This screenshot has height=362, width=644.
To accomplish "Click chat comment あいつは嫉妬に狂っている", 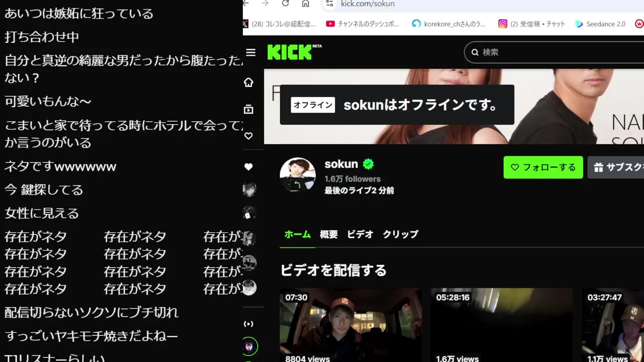I will [79, 14].
